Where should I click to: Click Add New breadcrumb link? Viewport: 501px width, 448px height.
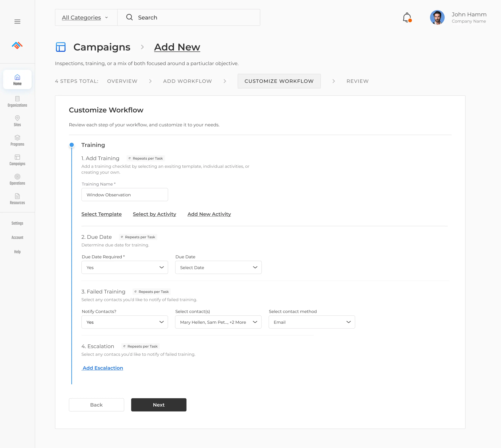click(x=177, y=47)
